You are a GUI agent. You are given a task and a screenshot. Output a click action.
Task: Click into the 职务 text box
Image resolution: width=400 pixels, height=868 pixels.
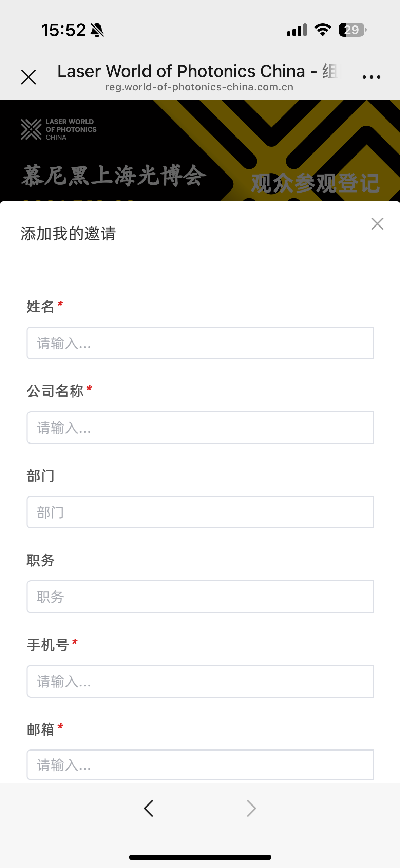(x=200, y=597)
